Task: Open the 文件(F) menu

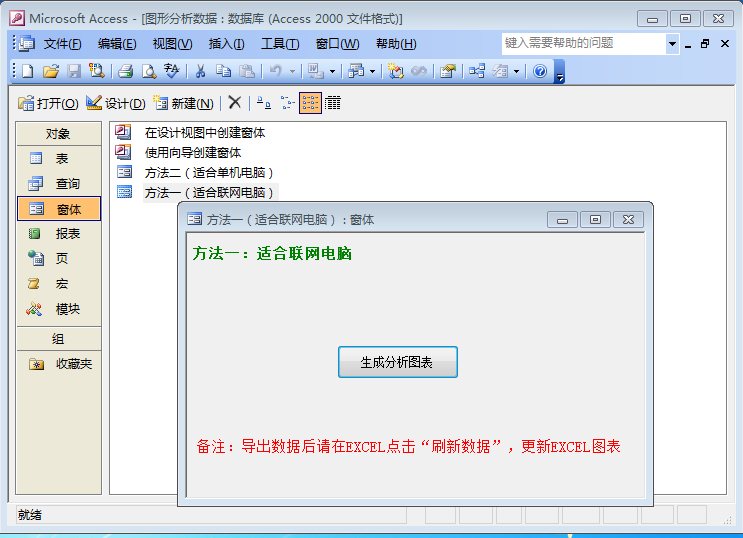Action: click(x=63, y=44)
